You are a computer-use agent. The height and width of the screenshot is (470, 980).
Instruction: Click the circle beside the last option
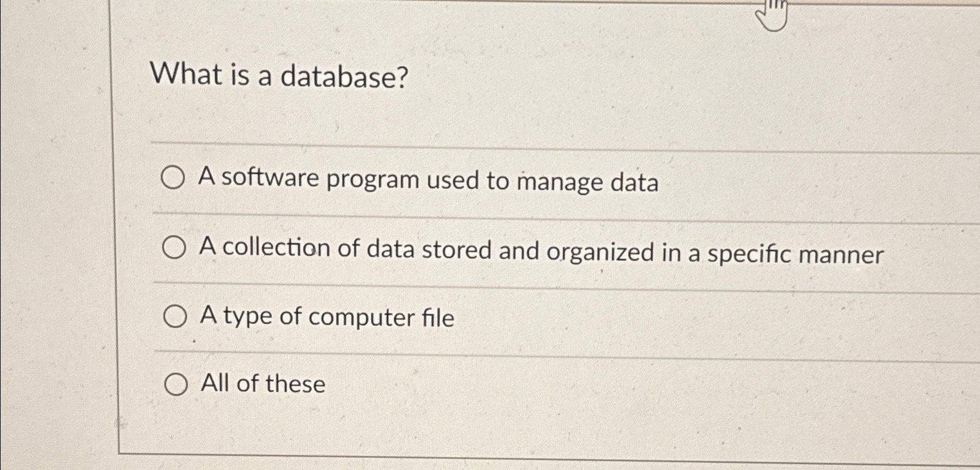pos(176,385)
